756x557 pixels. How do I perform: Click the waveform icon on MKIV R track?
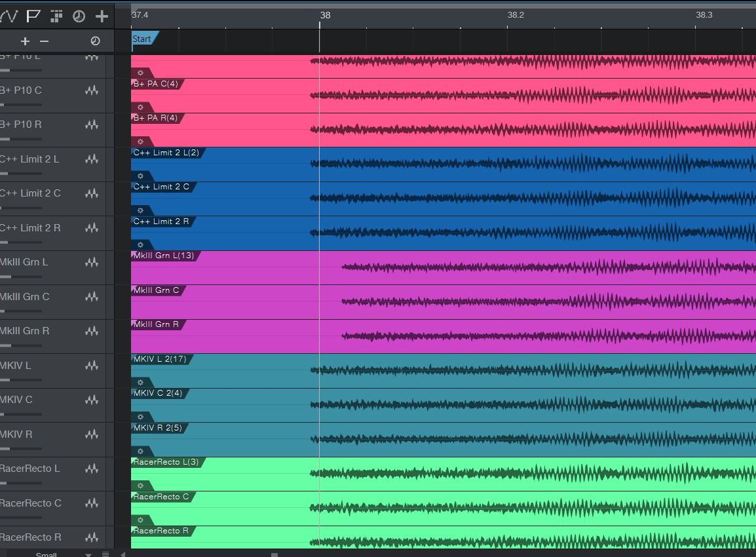pyautogui.click(x=92, y=434)
